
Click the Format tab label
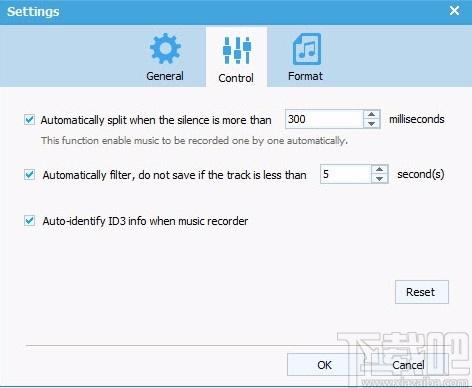305,76
